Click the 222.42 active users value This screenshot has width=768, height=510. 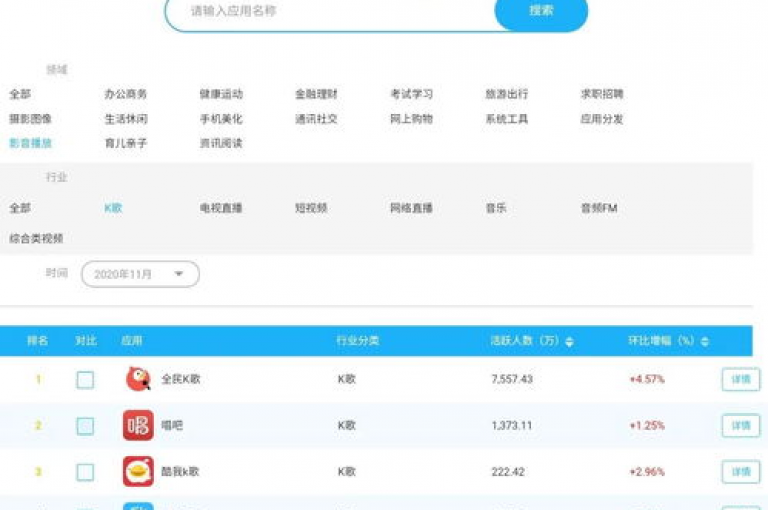click(508, 472)
